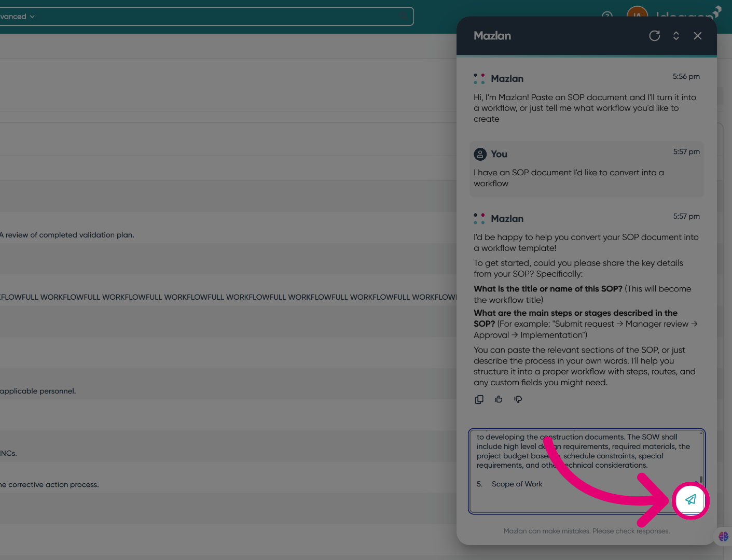Screen dimensions: 732x560
Task: Click 'What is the title or name' question text
Action: (548, 289)
